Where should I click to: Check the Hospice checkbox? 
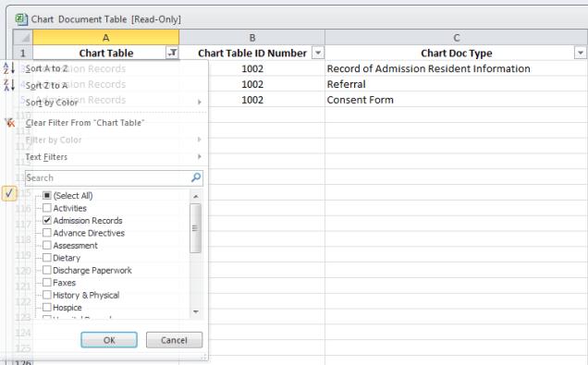click(47, 308)
